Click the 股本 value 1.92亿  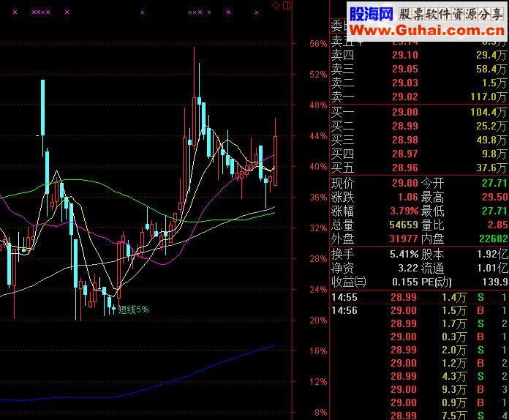pyautogui.click(x=492, y=254)
